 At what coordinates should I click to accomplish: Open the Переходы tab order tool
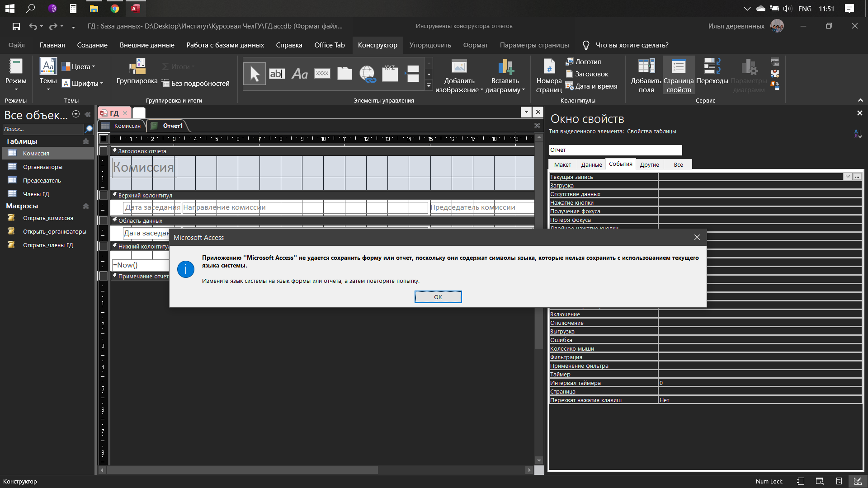pos(712,71)
